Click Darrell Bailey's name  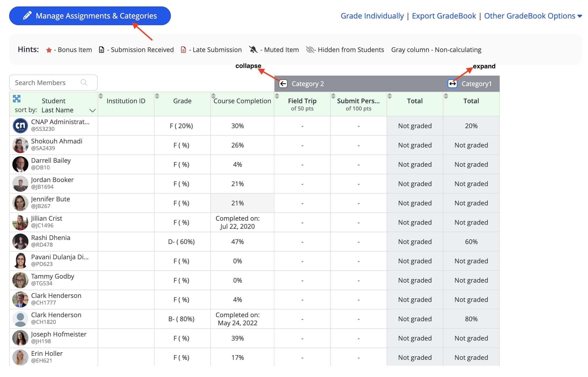click(x=51, y=161)
